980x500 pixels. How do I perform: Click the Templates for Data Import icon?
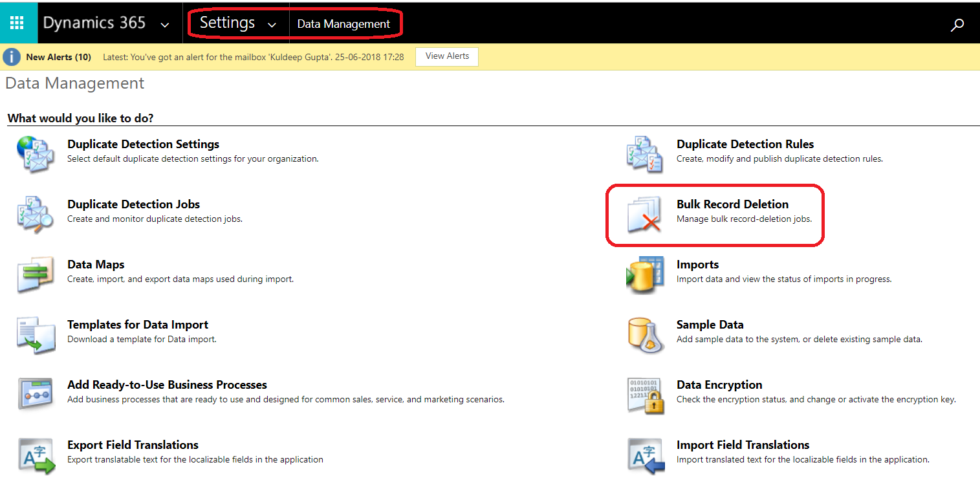36,334
